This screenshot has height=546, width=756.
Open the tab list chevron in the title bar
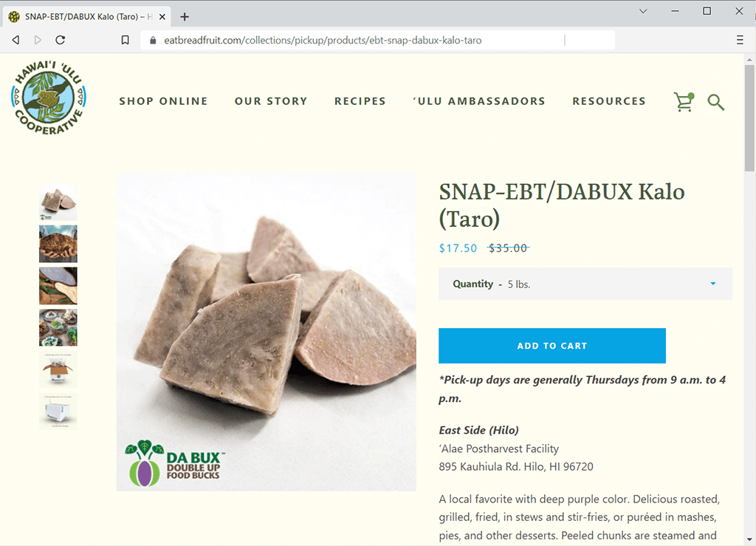click(x=643, y=11)
